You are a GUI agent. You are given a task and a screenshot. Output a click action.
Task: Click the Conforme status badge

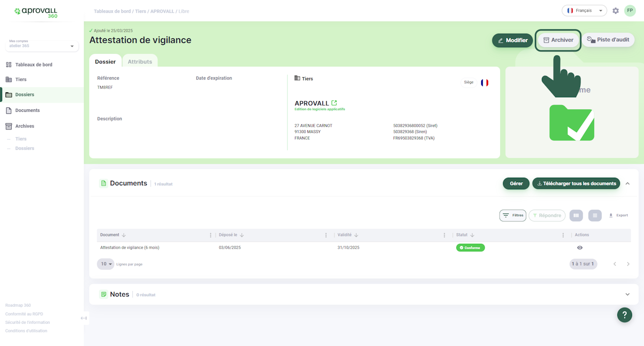pos(470,248)
